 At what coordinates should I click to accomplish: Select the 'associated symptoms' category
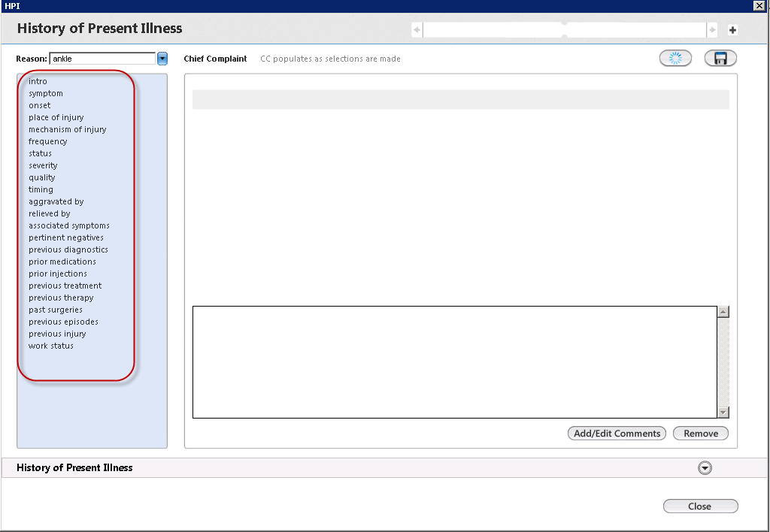click(x=68, y=225)
